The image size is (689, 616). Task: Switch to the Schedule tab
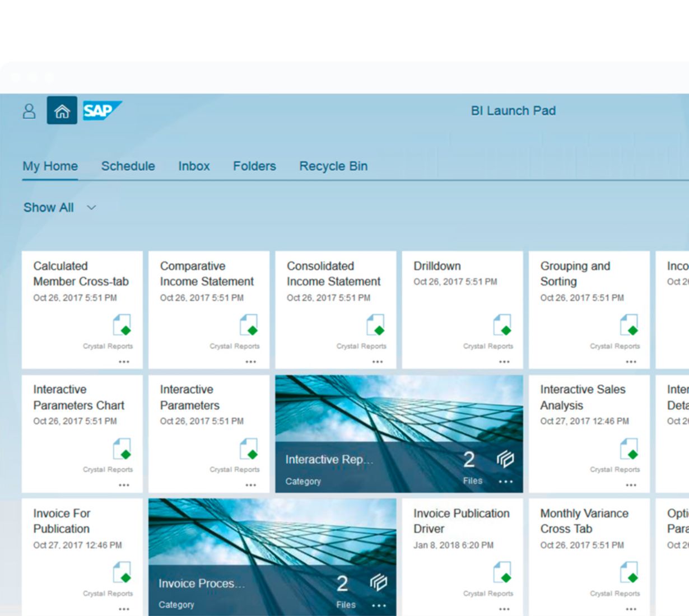(x=128, y=166)
